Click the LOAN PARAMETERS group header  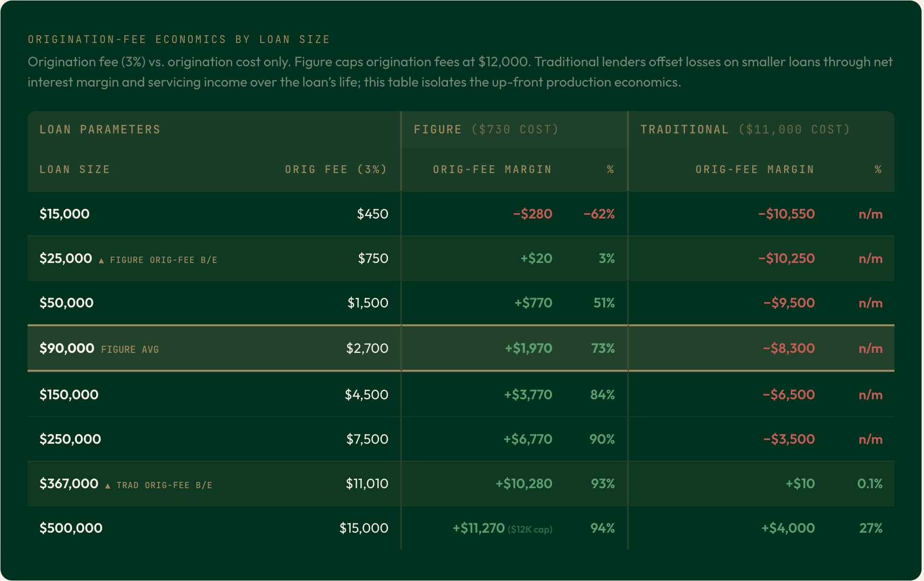(100, 130)
